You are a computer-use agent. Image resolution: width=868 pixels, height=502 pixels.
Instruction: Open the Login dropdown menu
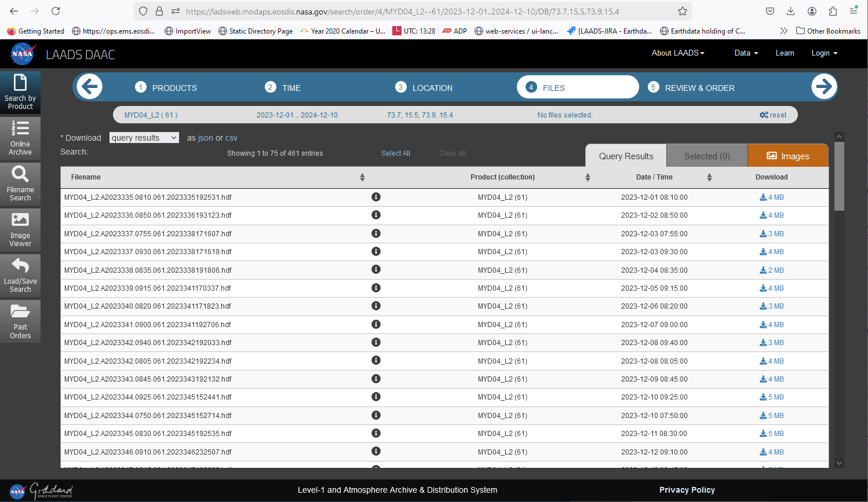[824, 53]
